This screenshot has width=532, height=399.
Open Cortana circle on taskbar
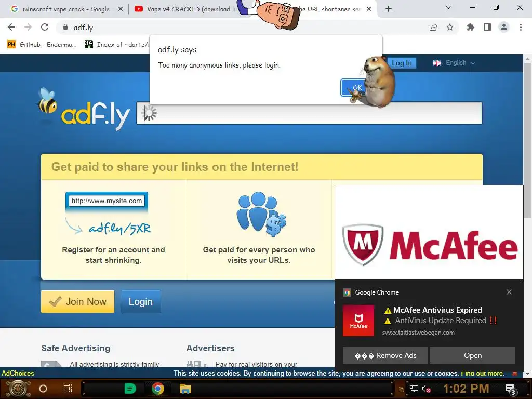tap(43, 389)
